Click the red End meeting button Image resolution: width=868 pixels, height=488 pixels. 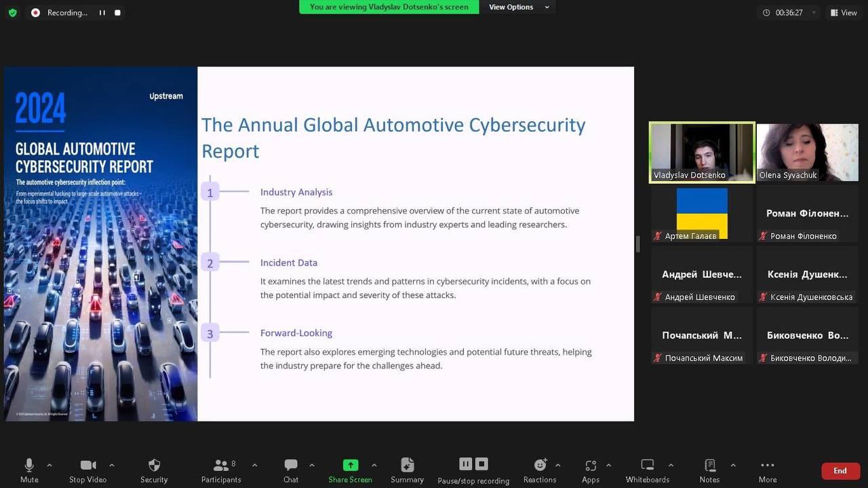840,470
